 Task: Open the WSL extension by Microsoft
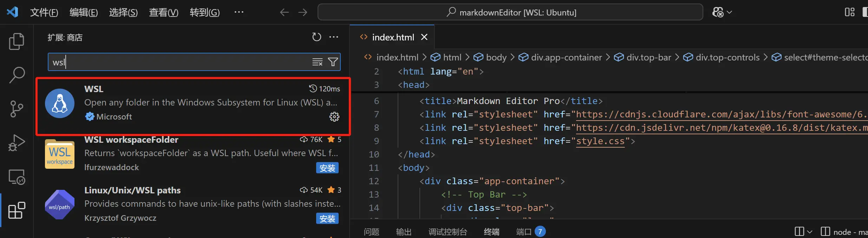tap(193, 106)
